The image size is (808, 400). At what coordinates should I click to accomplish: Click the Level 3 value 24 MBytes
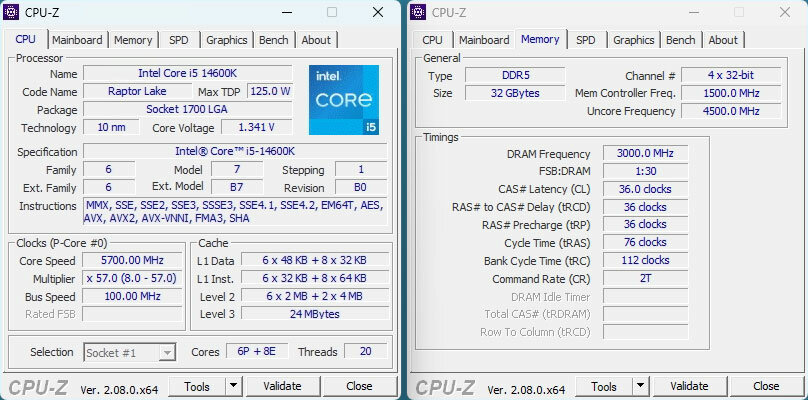(315, 313)
